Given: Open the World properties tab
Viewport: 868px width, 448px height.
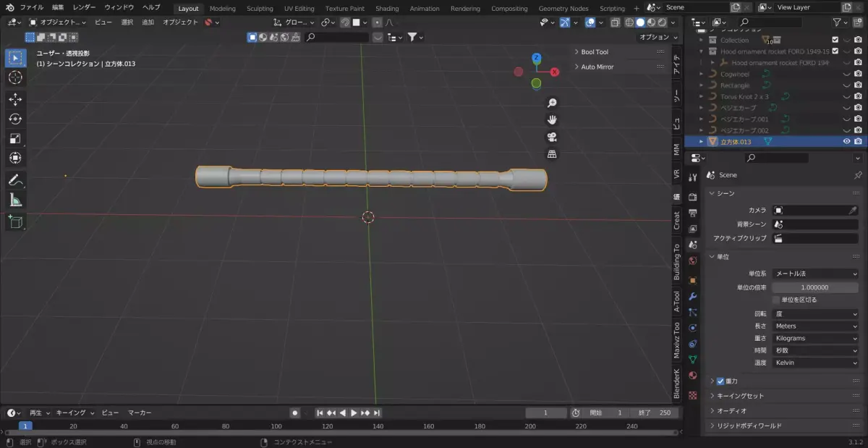Looking at the screenshot, I should tap(692, 261).
